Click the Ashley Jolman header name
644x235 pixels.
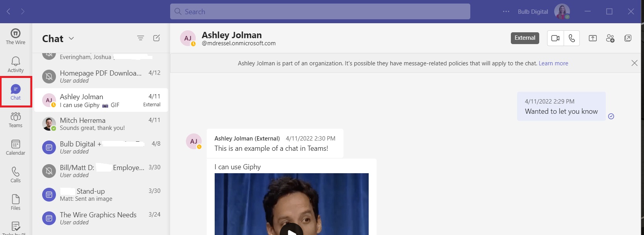(232, 35)
